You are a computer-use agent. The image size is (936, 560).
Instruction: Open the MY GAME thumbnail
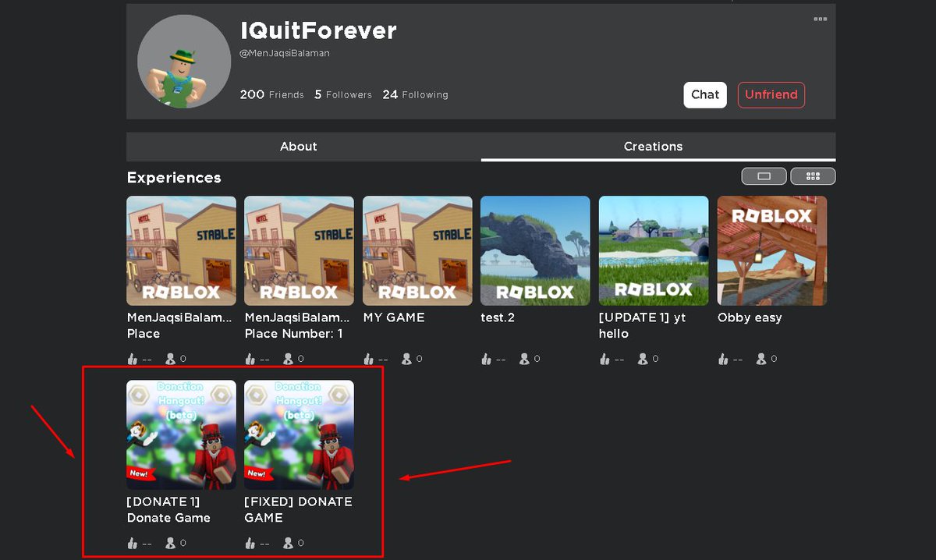(x=417, y=250)
